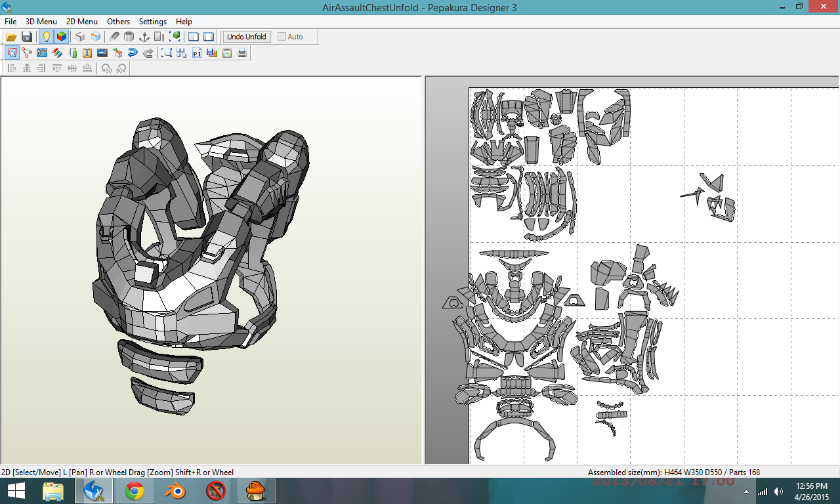Viewport: 840px width, 504px height.
Task: Click the align left icon
Action: coord(12,68)
